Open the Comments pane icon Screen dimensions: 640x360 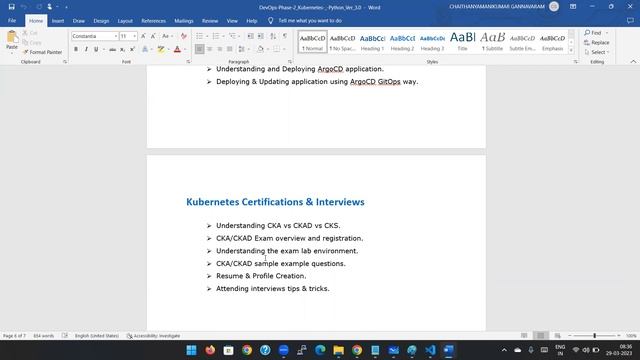[630, 20]
